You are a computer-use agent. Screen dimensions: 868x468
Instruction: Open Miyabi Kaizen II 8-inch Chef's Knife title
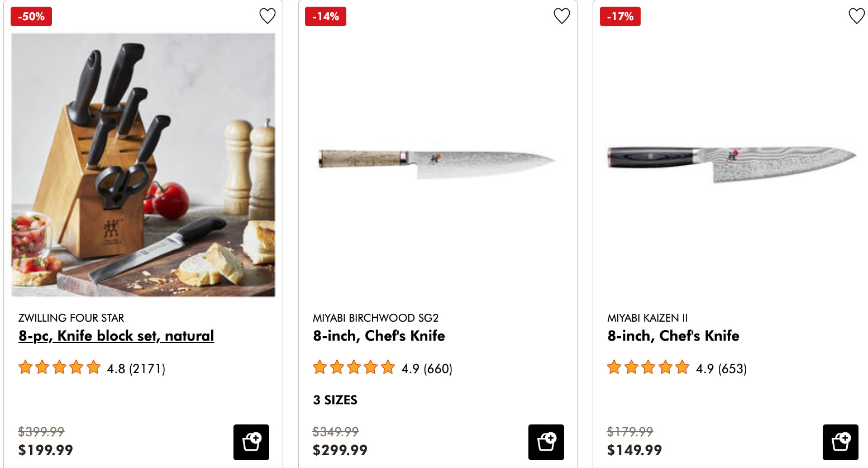(x=673, y=336)
